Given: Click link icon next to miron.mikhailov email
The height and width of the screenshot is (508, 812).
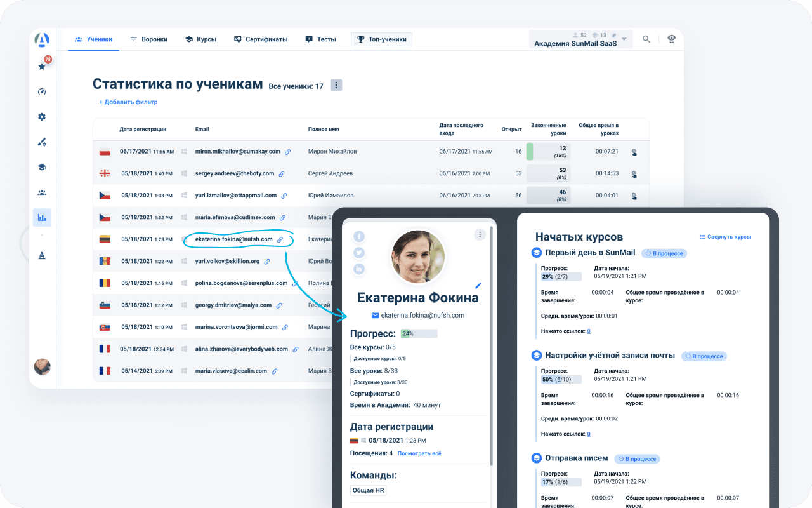Looking at the screenshot, I should pos(287,152).
